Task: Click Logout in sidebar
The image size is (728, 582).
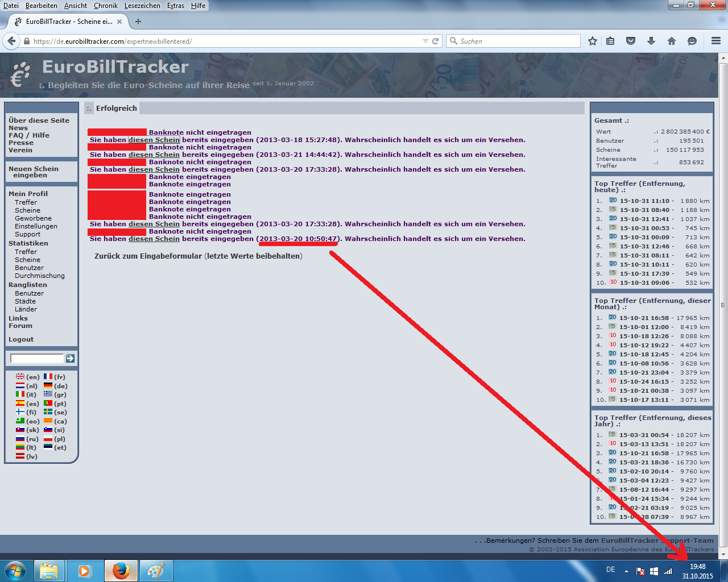Action: pos(21,339)
